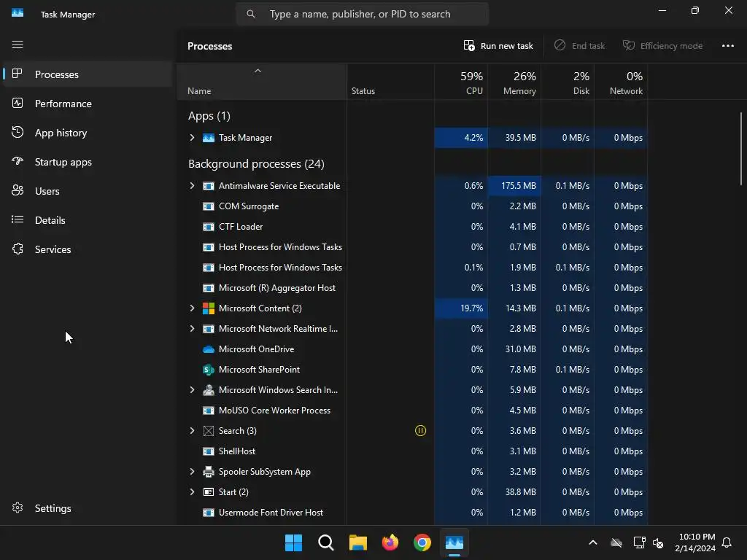Sort by the Network column header
The image size is (747, 560).
pyautogui.click(x=621, y=82)
